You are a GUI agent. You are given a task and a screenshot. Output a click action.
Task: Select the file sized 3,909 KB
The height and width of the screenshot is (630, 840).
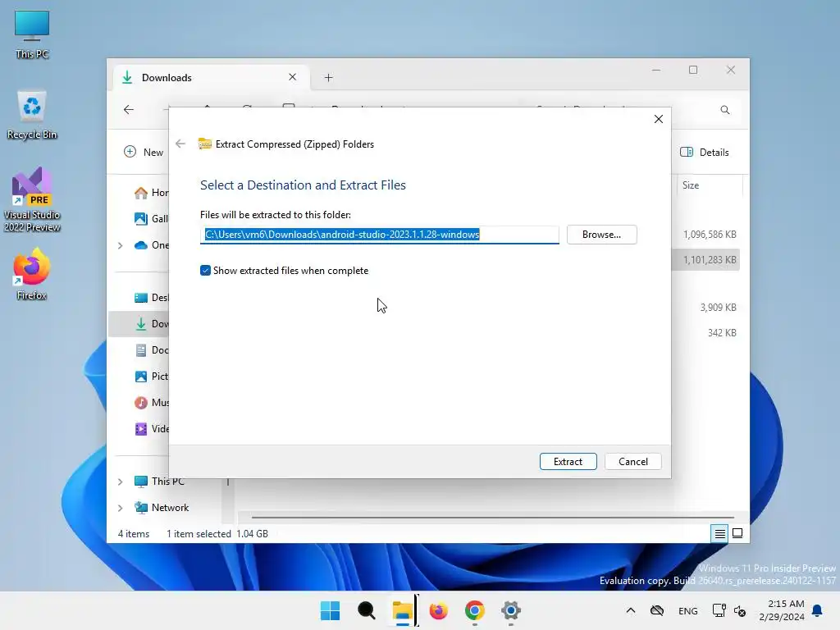click(x=718, y=307)
